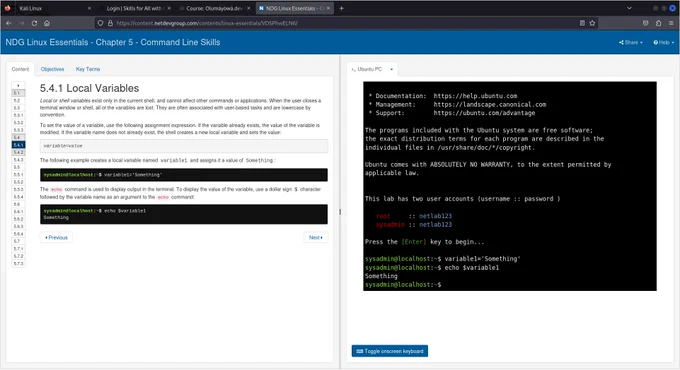Screen dimensions: 680x370
Task: Click the browser forward arrow
Action: 21,23
